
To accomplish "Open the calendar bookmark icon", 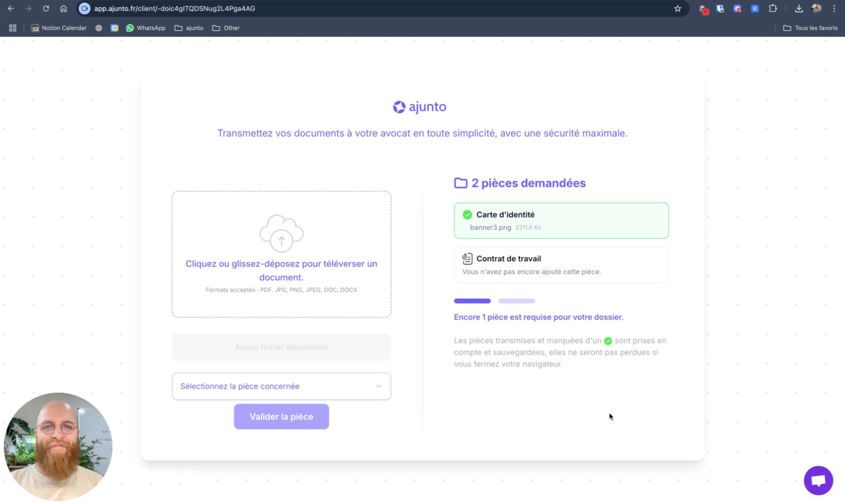I will coord(115,28).
